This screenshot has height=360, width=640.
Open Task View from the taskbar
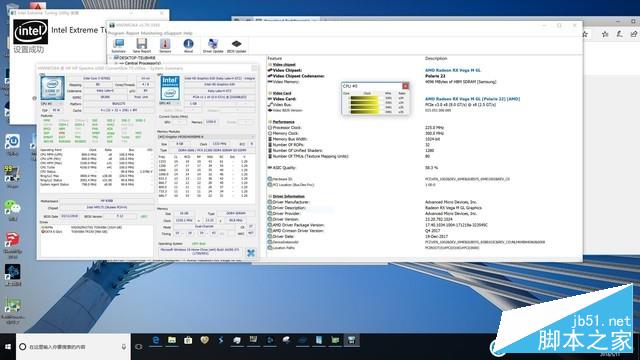click(x=139, y=347)
